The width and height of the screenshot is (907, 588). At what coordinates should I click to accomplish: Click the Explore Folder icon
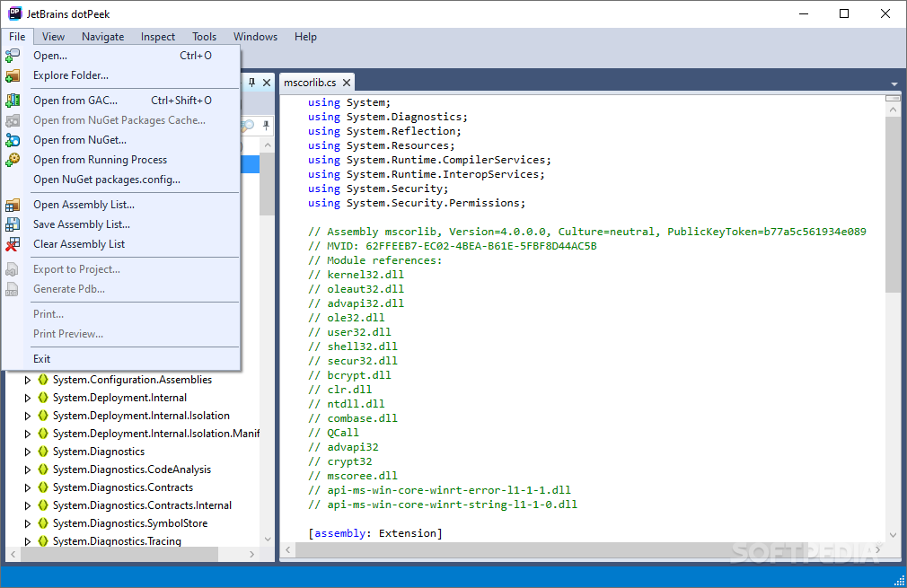pyautogui.click(x=13, y=75)
